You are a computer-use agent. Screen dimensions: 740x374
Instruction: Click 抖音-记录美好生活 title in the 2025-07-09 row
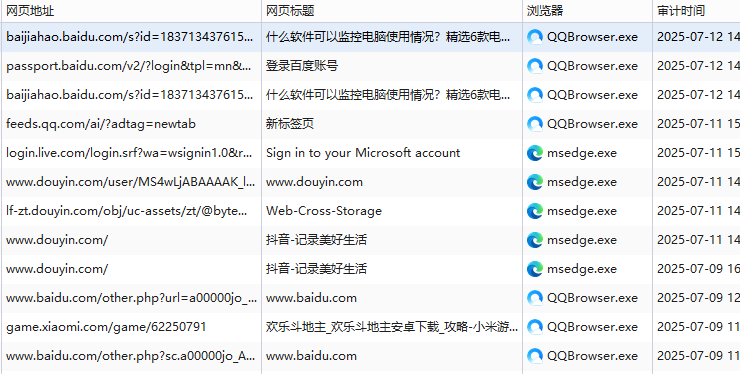pyautogui.click(x=316, y=269)
